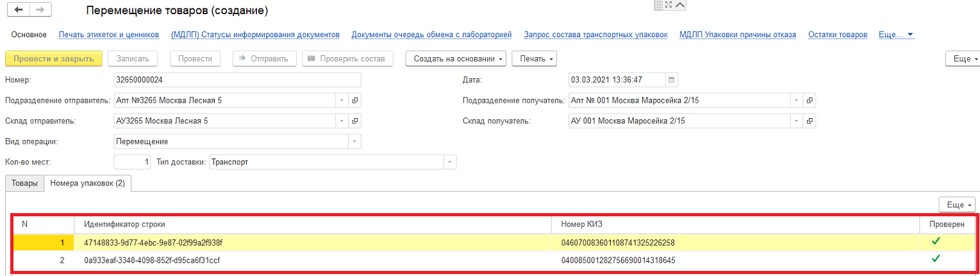
Task: Open Подразделение отправитель record via open icon
Action: click(355, 101)
